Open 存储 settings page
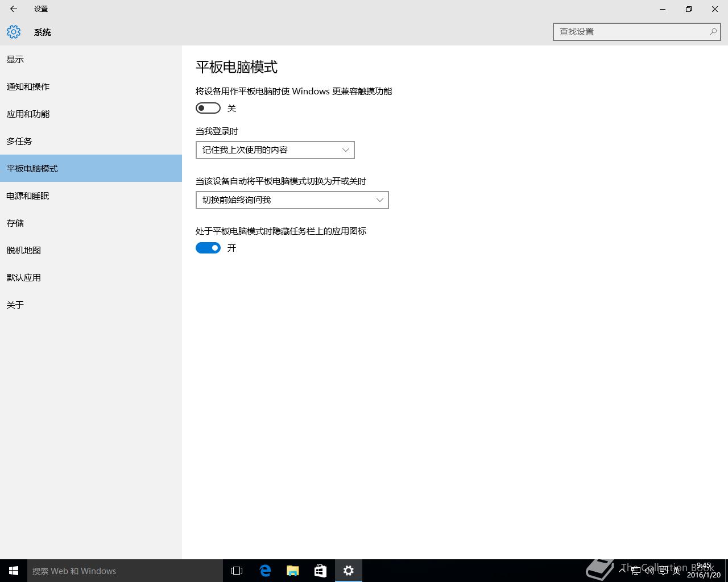 click(91, 223)
